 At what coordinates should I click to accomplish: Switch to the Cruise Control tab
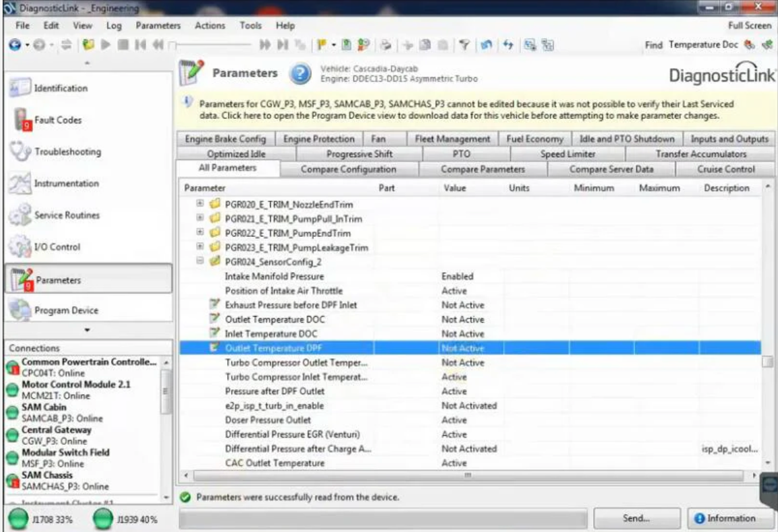726,169
